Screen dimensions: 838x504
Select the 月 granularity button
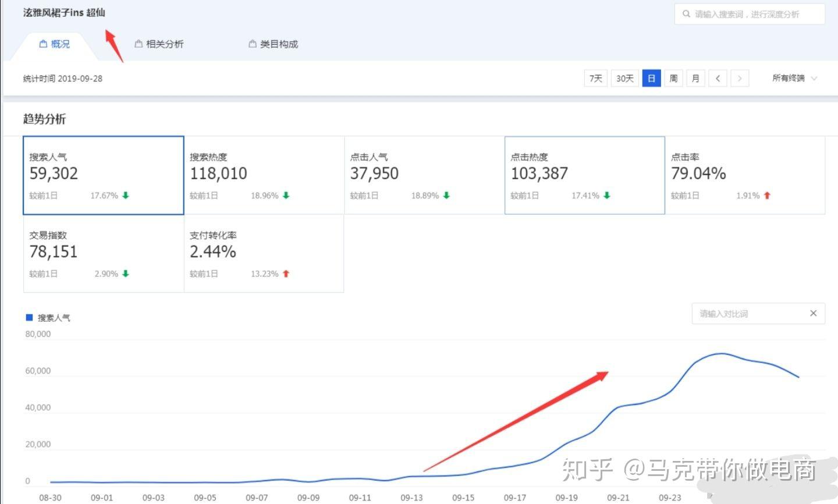(695, 78)
